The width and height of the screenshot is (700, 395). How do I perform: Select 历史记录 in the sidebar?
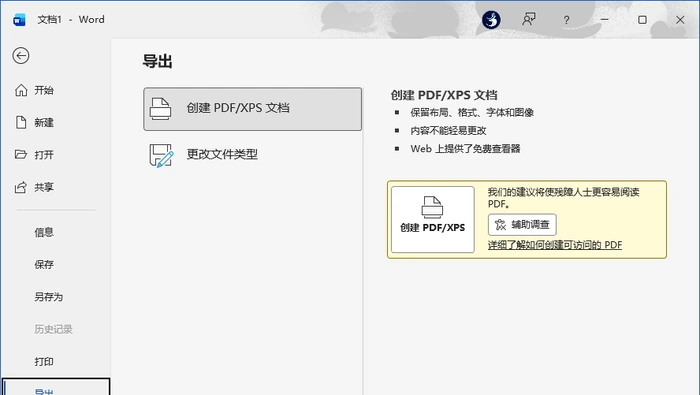point(53,329)
